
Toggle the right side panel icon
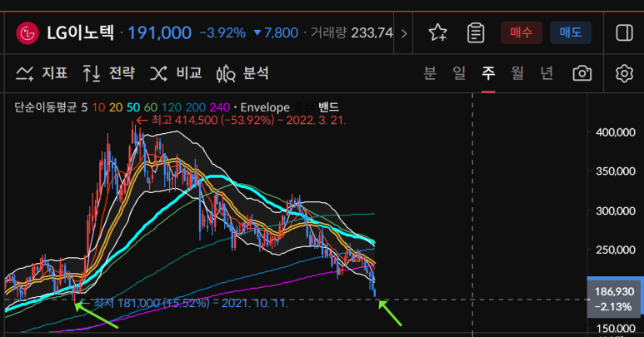coord(624,32)
